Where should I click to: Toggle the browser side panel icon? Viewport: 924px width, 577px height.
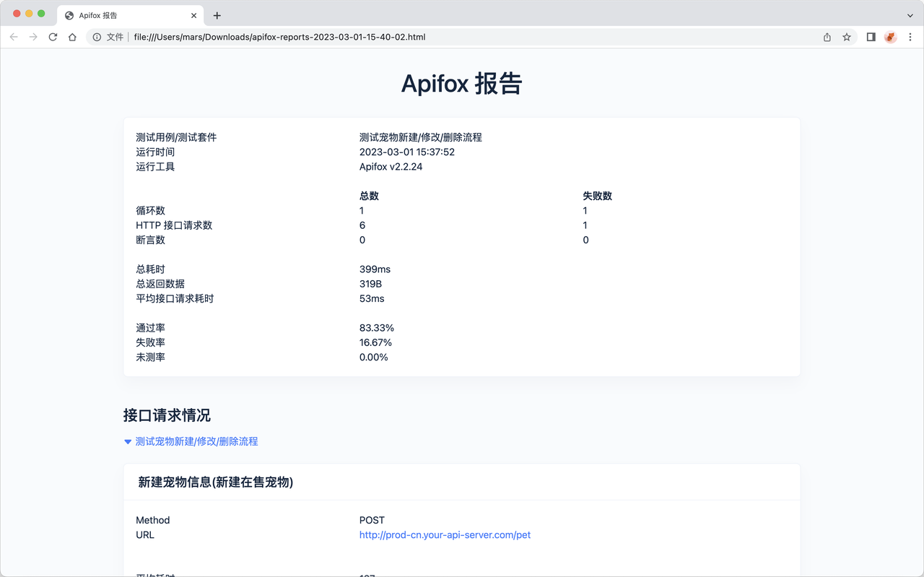[x=871, y=37]
